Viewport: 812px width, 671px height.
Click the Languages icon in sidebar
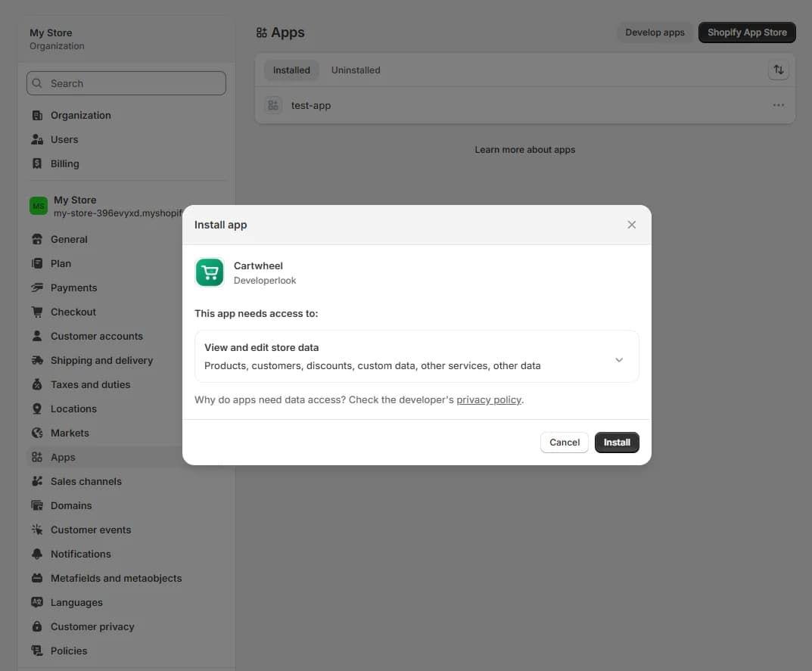(x=37, y=602)
